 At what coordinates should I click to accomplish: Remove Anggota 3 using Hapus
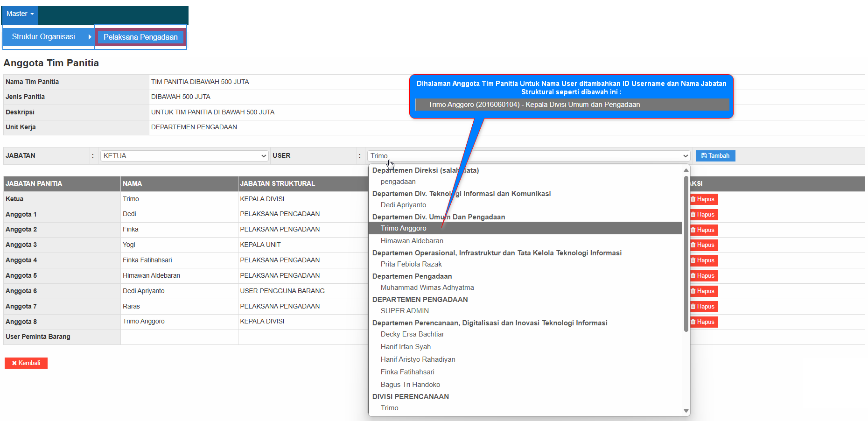coord(703,245)
